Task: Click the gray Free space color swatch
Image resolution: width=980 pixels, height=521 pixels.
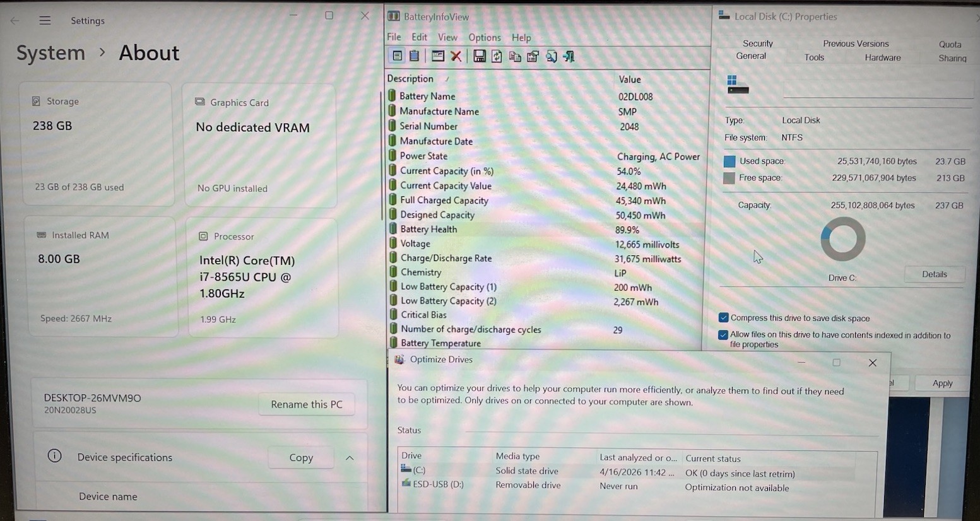Action: (729, 178)
